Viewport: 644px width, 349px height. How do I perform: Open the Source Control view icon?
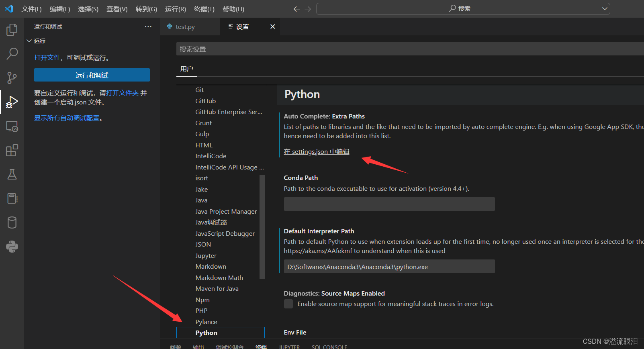tap(12, 78)
